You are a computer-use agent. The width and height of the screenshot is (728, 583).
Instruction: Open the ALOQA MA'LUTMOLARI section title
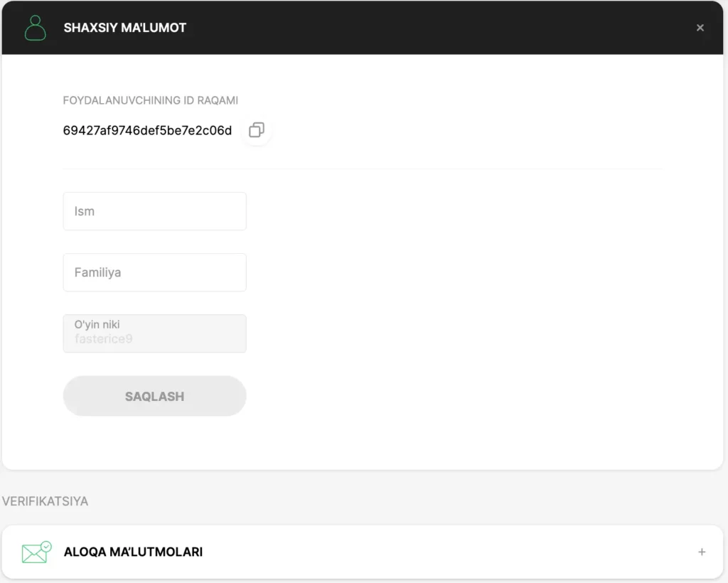tap(133, 552)
